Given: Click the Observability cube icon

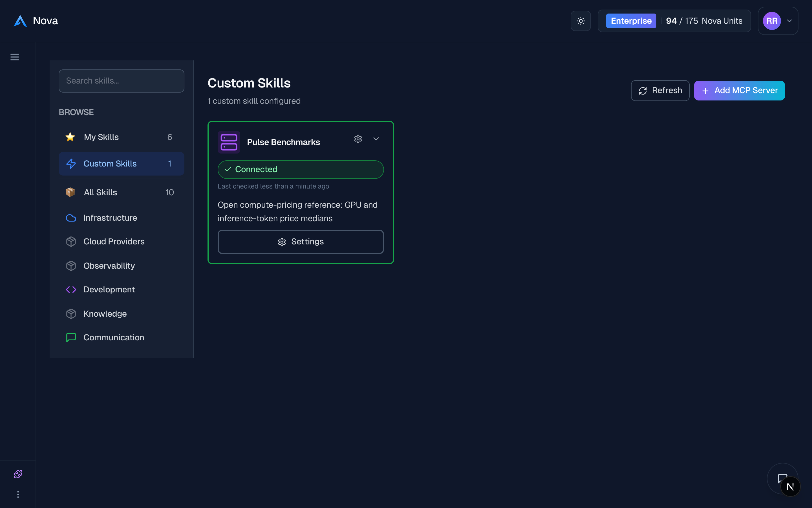Looking at the screenshot, I should pos(71,266).
